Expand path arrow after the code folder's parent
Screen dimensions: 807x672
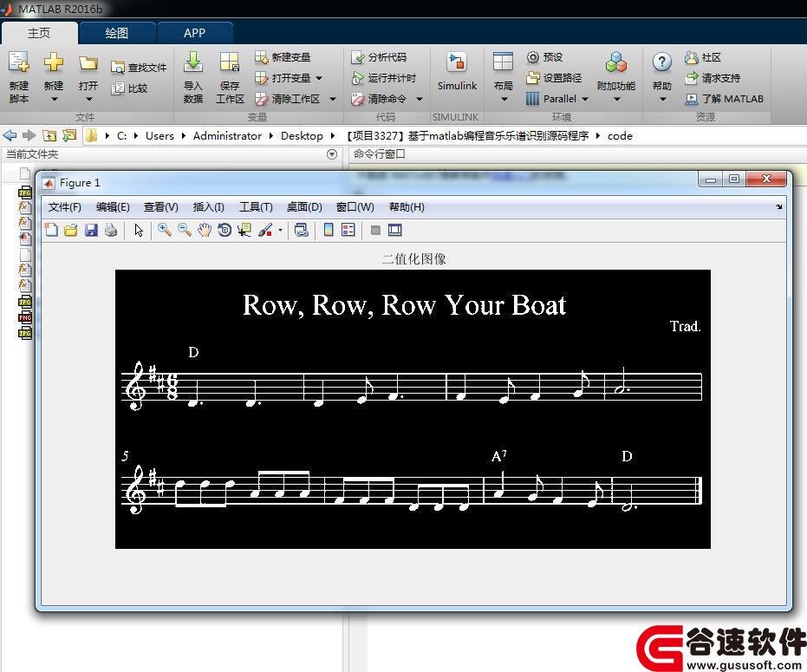click(597, 136)
